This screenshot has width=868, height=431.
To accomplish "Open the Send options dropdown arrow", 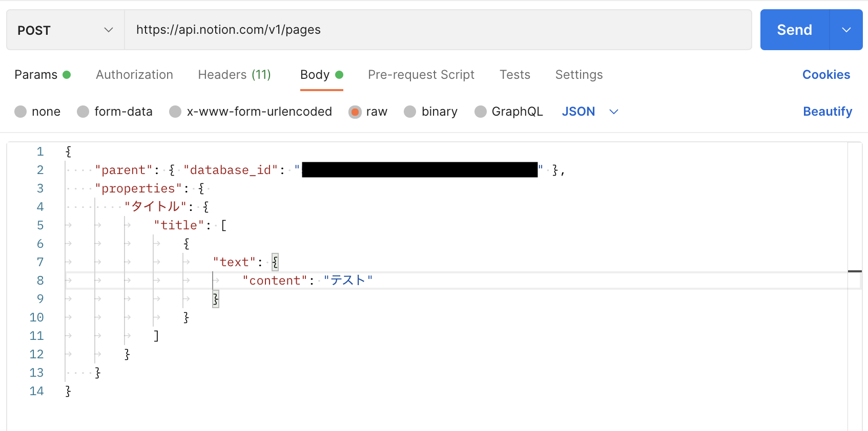I will coord(846,30).
